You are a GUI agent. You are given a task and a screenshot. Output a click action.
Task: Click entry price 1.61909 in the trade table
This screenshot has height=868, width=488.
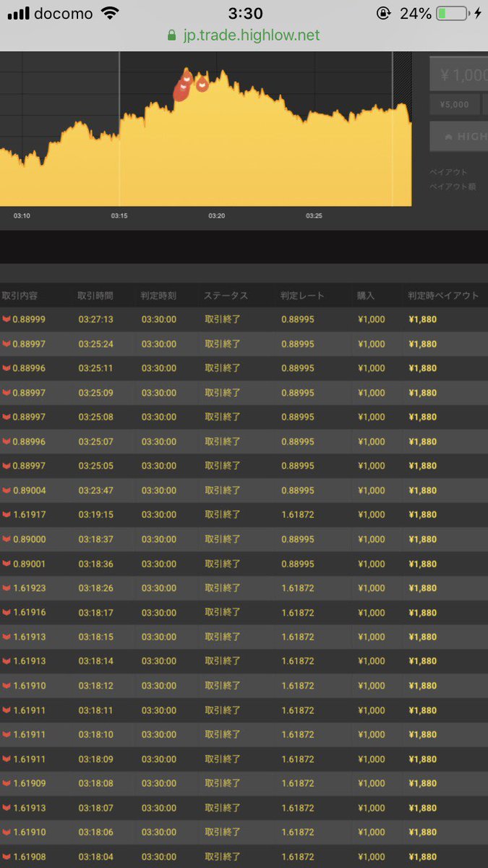tap(29, 783)
